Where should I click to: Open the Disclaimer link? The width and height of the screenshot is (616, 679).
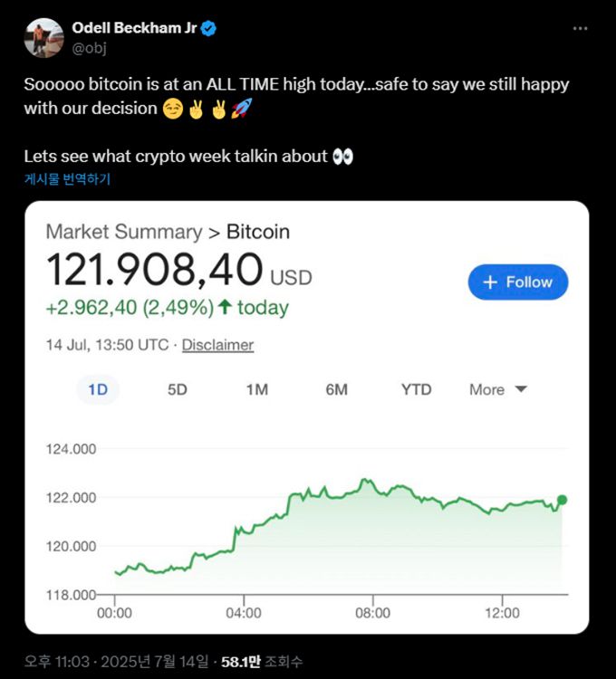217,345
